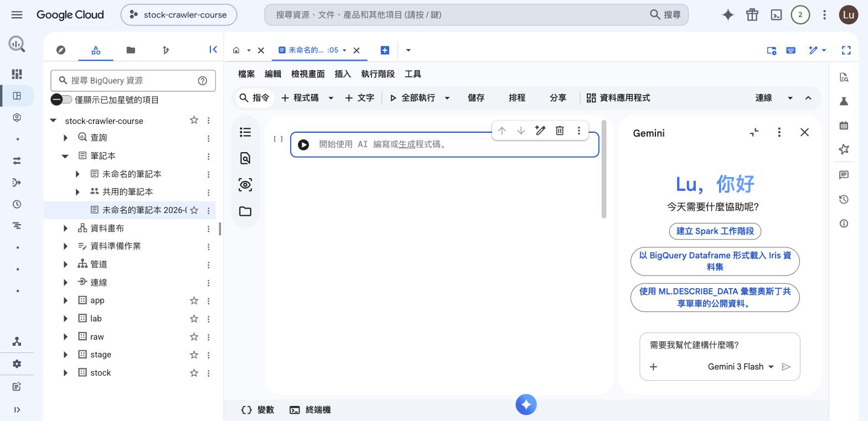Focus the 搜尋 BigQuery 資源 search field
The width and height of the screenshot is (868, 421).
(133, 80)
